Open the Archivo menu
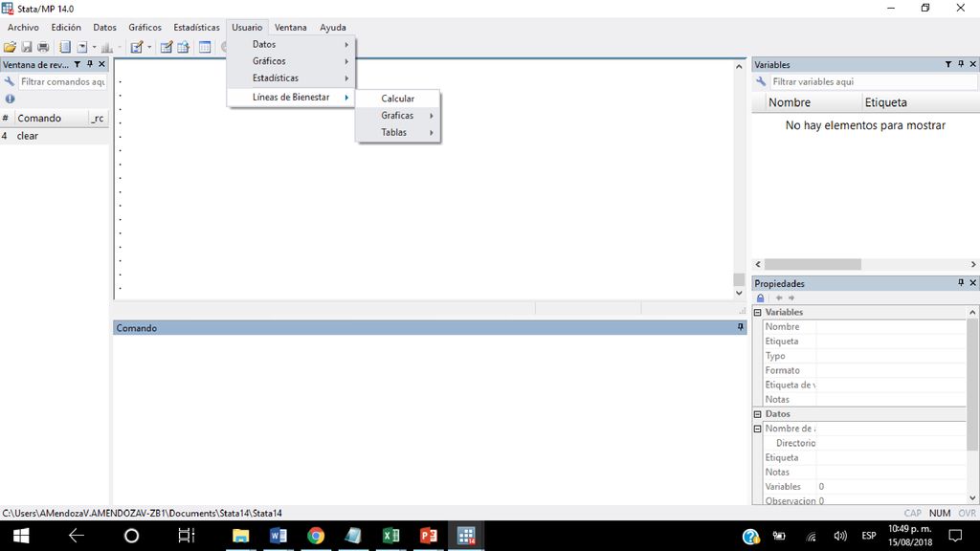The height and width of the screenshot is (551, 980). click(x=23, y=28)
